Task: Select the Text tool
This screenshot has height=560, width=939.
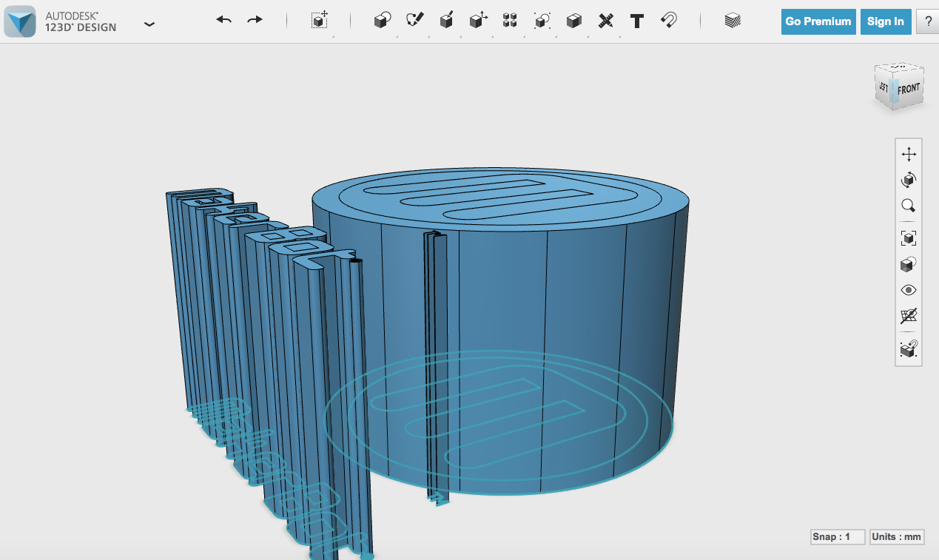Action: [636, 21]
